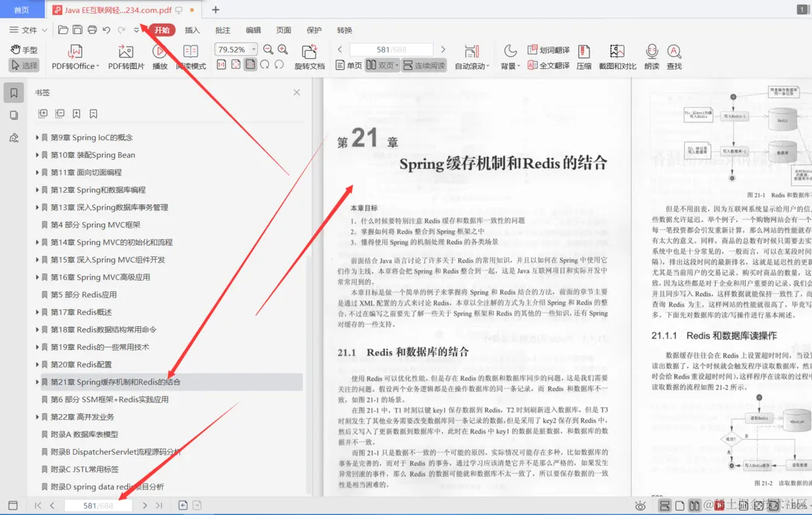Expand 第22章 高并发业务 bookmark
812x515 pixels.
[x=37, y=417]
